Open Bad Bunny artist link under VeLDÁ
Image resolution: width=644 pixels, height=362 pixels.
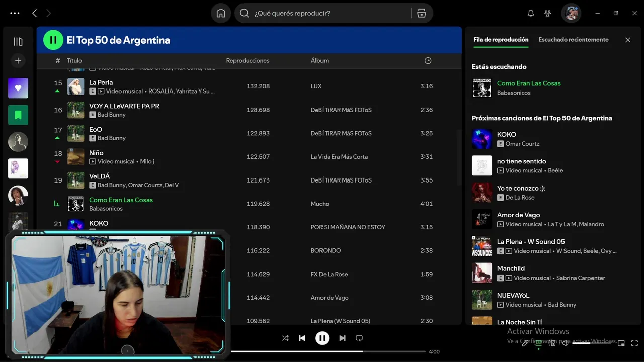click(x=112, y=185)
